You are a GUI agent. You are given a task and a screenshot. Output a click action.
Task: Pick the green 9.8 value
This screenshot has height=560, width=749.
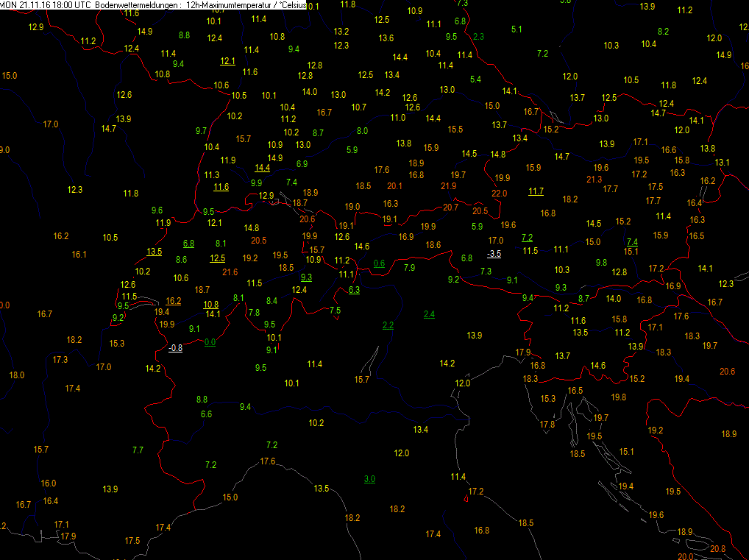[x=601, y=262]
